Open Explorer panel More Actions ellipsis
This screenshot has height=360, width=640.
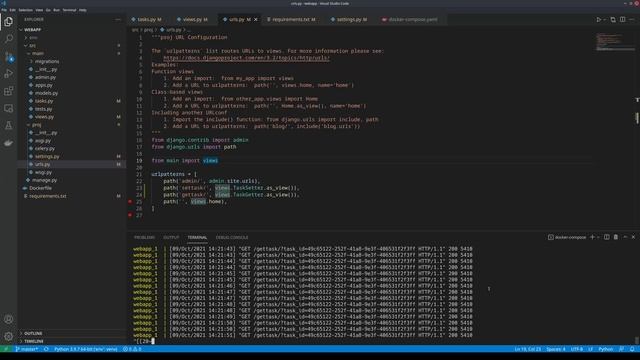[118, 19]
